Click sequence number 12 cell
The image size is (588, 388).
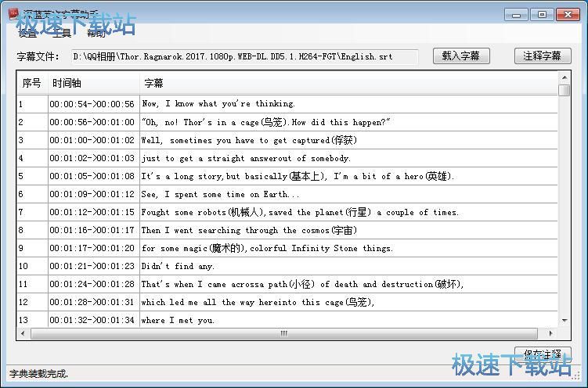[x=32, y=302]
